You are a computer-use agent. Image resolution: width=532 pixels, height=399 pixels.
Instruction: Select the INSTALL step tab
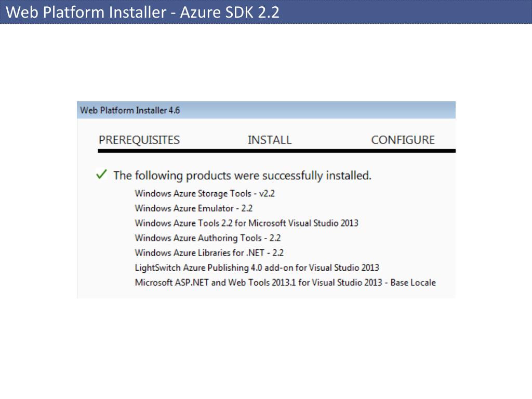pyautogui.click(x=270, y=140)
